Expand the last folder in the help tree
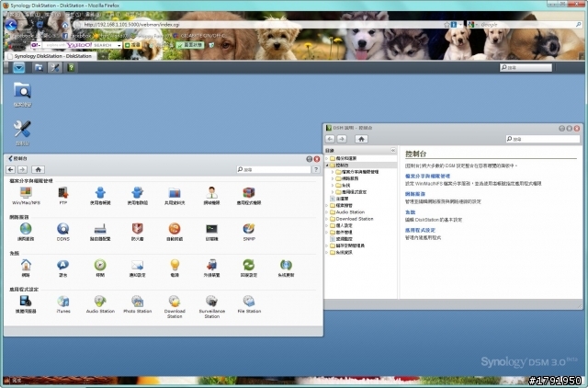The height and width of the screenshot is (388, 588). [x=327, y=253]
